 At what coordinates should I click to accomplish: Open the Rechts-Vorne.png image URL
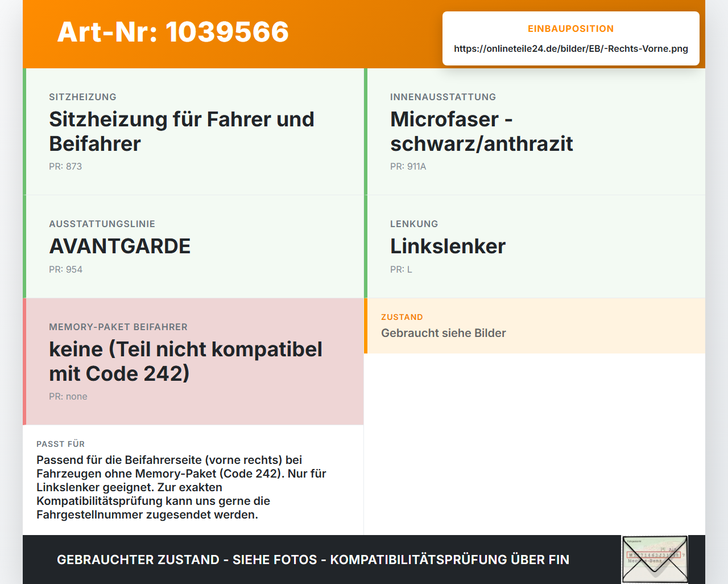571,48
